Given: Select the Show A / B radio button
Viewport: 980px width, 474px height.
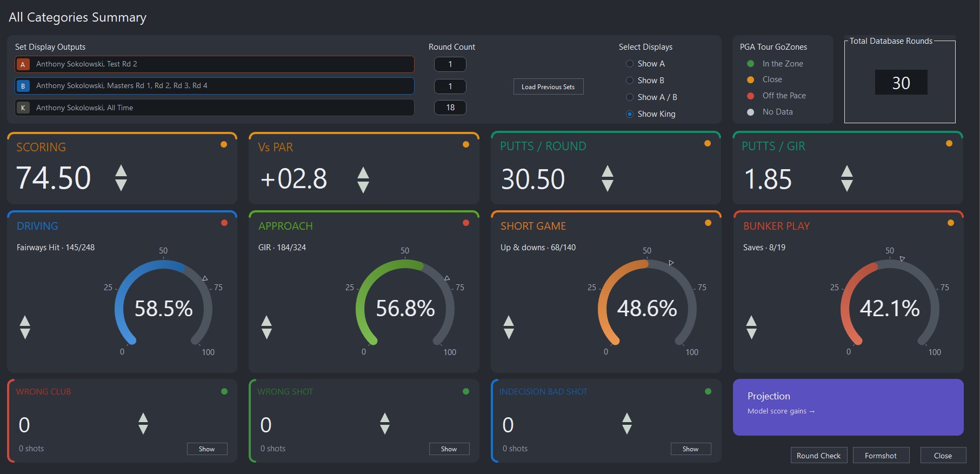Looking at the screenshot, I should tap(630, 97).
